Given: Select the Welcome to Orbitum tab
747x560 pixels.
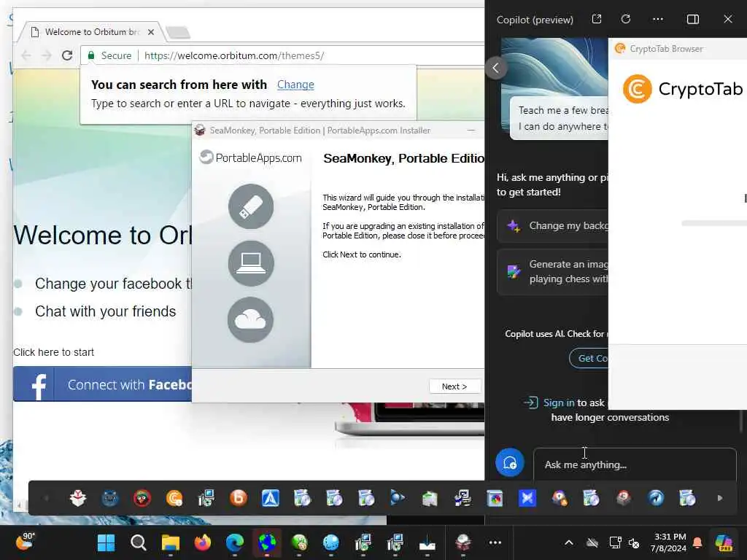Looking at the screenshot, I should [91, 32].
